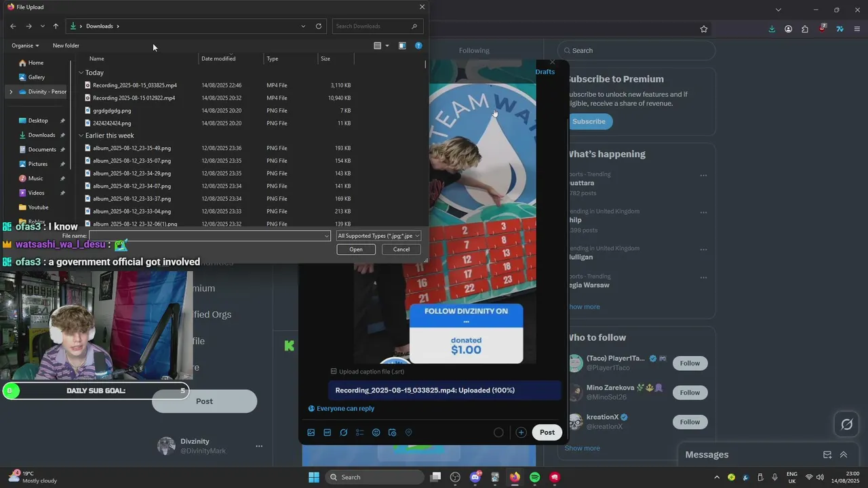Collapse the Today file group
868x488 pixels.
(x=81, y=73)
